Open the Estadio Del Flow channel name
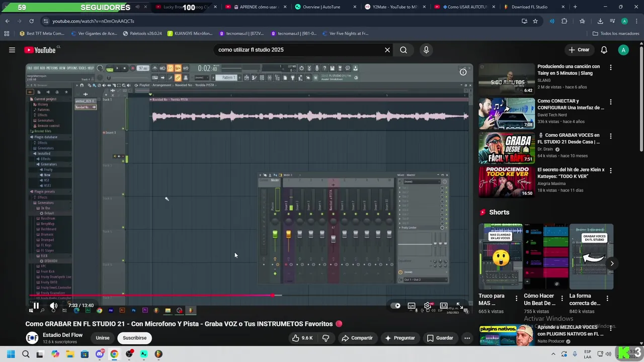This screenshot has width=644, height=362. (62, 335)
